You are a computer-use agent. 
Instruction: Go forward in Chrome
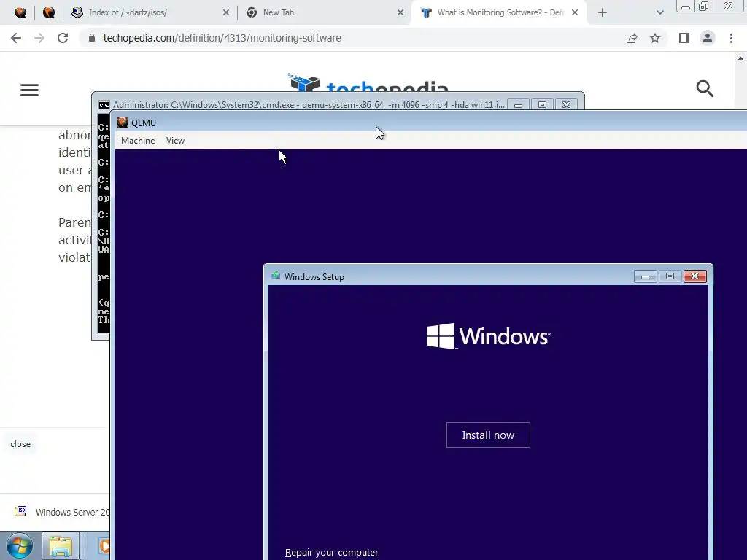(x=39, y=38)
